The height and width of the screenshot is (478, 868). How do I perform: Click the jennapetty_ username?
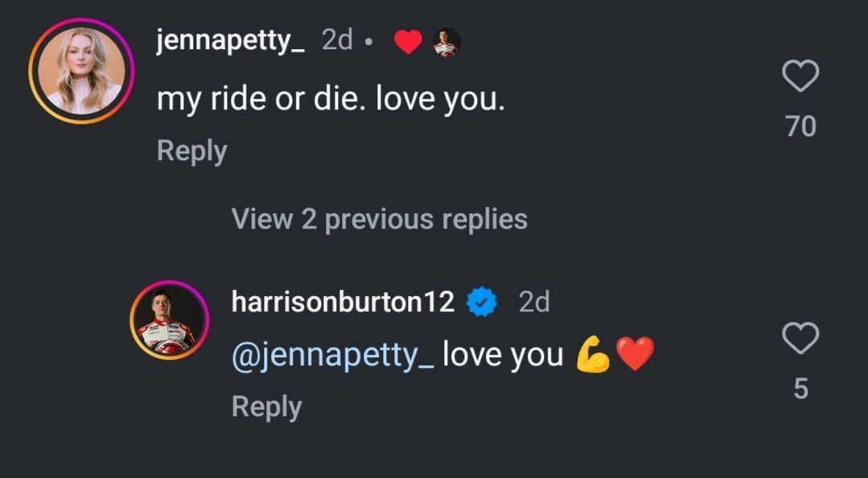coord(229,40)
